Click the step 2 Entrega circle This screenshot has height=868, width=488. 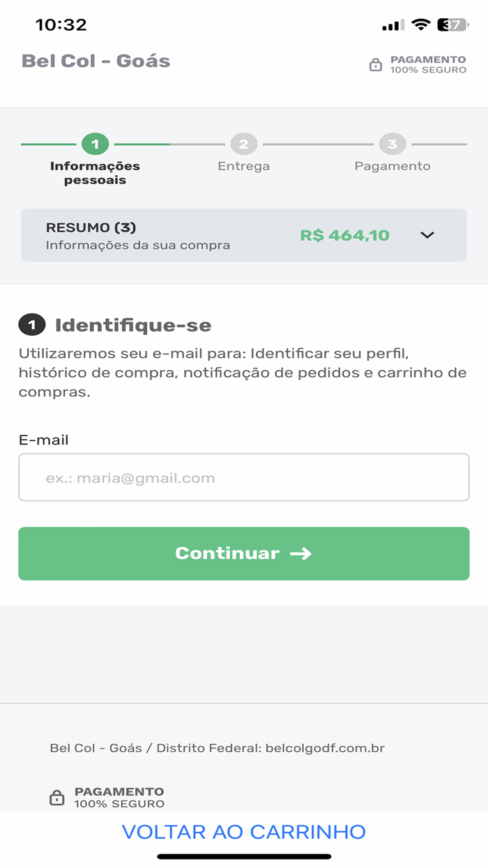pos(244,145)
